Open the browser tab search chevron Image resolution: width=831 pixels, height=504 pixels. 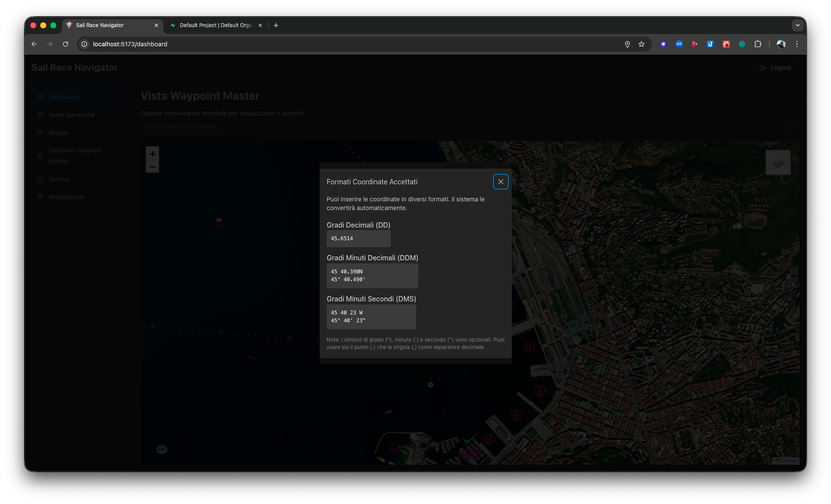pos(798,25)
